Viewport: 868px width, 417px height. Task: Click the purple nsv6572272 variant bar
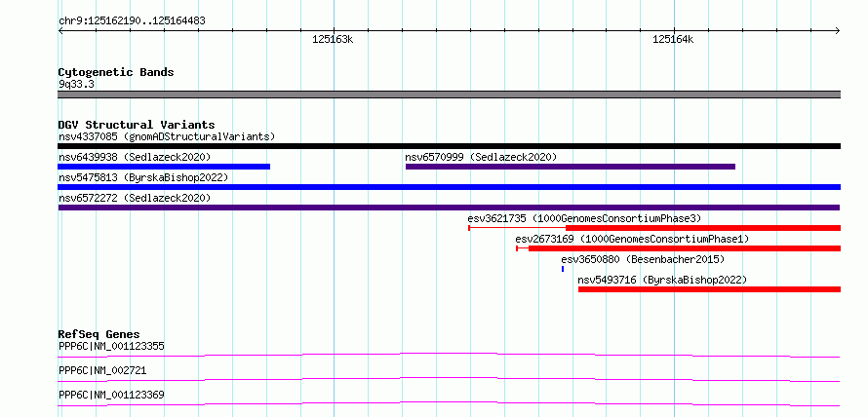(x=449, y=208)
